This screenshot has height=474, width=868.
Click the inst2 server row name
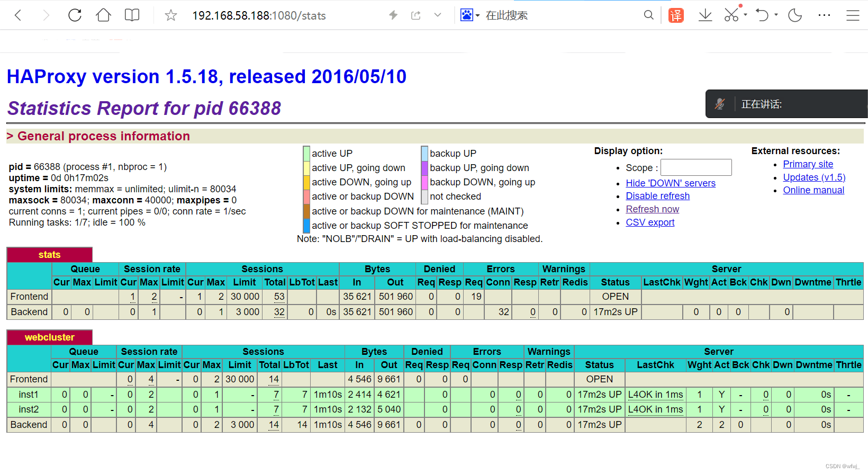click(29, 409)
